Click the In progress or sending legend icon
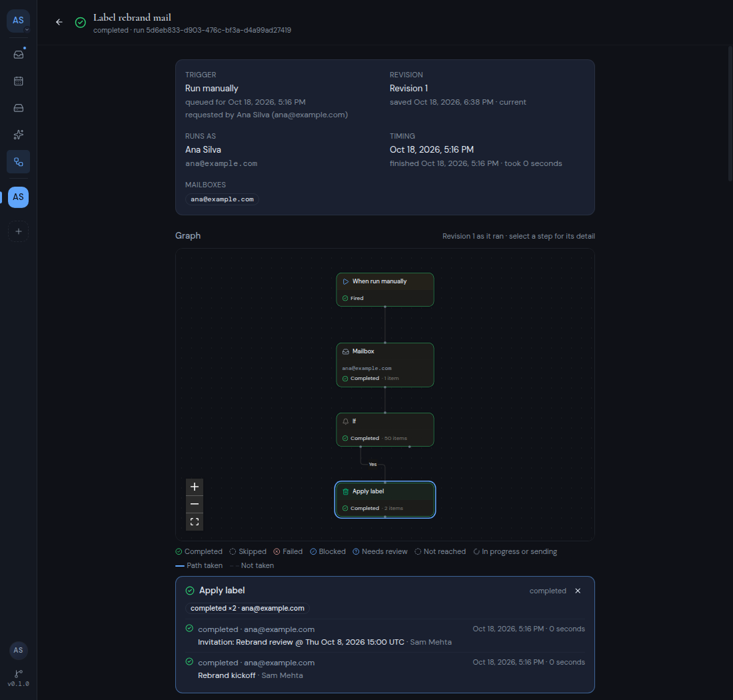 pos(476,552)
